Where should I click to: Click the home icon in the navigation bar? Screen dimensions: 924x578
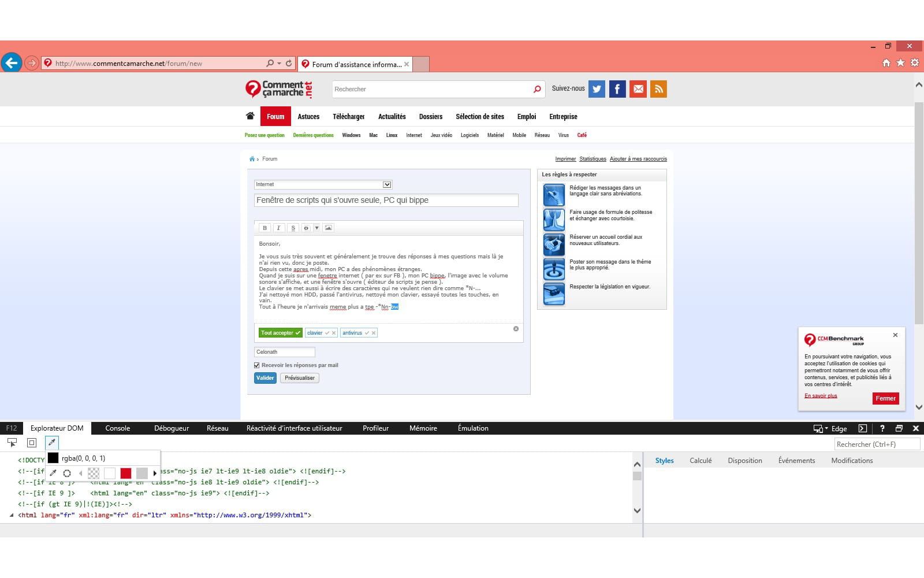(x=250, y=116)
